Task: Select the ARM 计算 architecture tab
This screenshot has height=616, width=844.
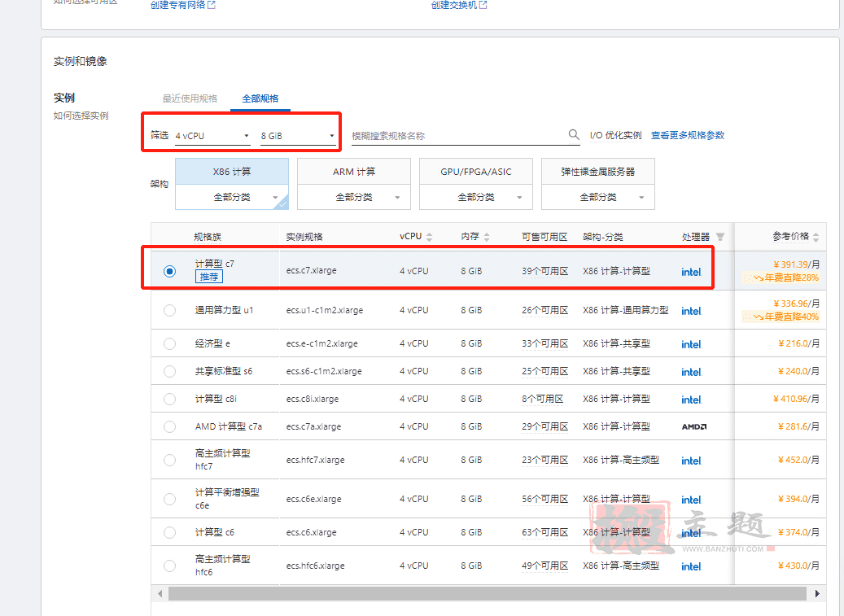Action: [x=354, y=172]
